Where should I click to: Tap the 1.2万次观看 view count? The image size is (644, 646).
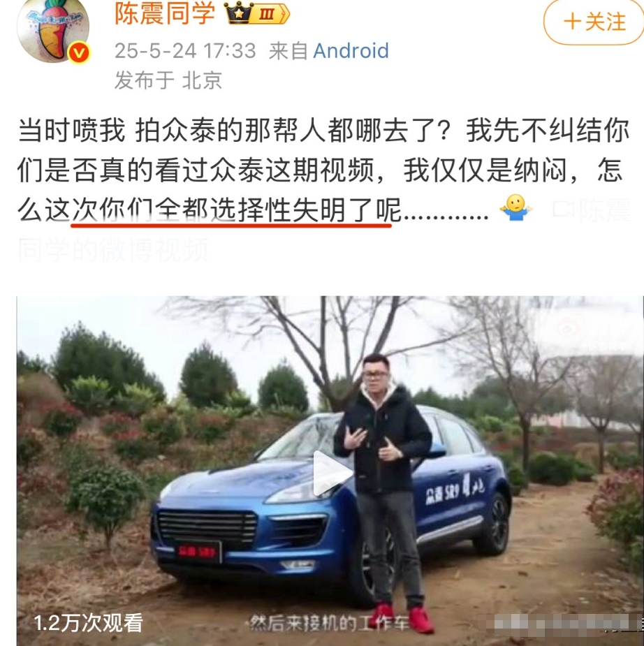click(88, 623)
